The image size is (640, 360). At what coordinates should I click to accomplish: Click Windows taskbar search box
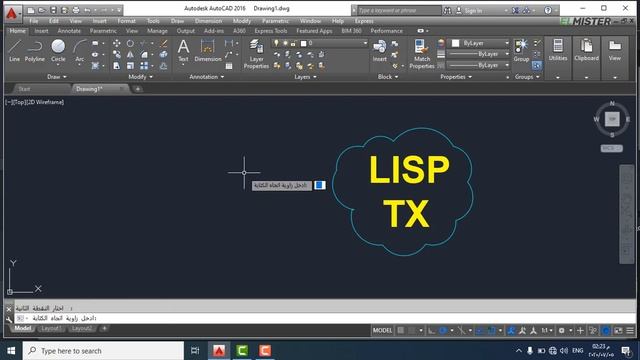click(x=103, y=351)
